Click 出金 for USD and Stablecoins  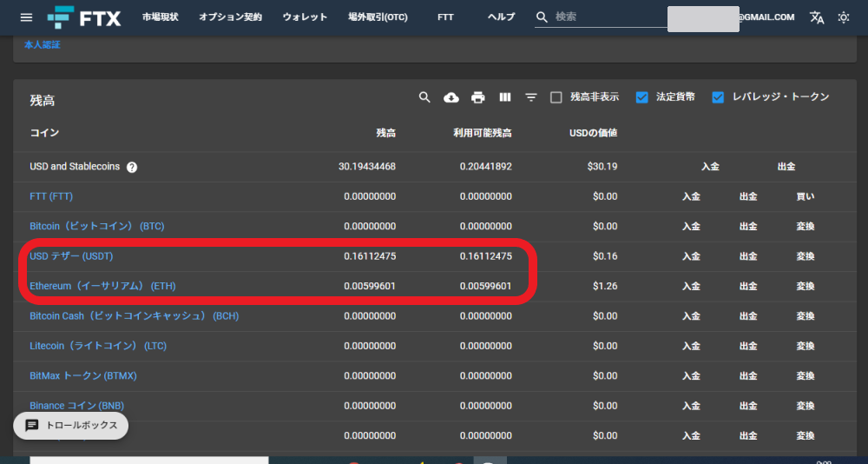coord(786,167)
